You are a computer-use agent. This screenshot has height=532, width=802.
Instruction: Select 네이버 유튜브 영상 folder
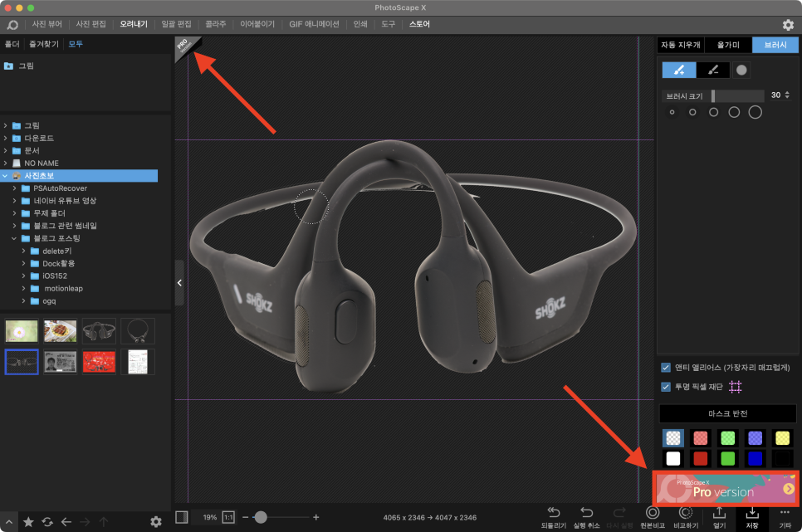[65, 201]
